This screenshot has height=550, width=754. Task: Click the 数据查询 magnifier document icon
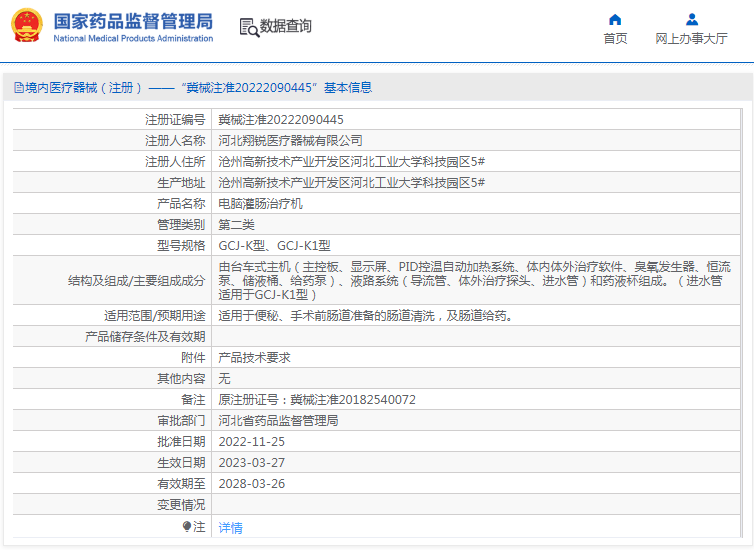249,27
